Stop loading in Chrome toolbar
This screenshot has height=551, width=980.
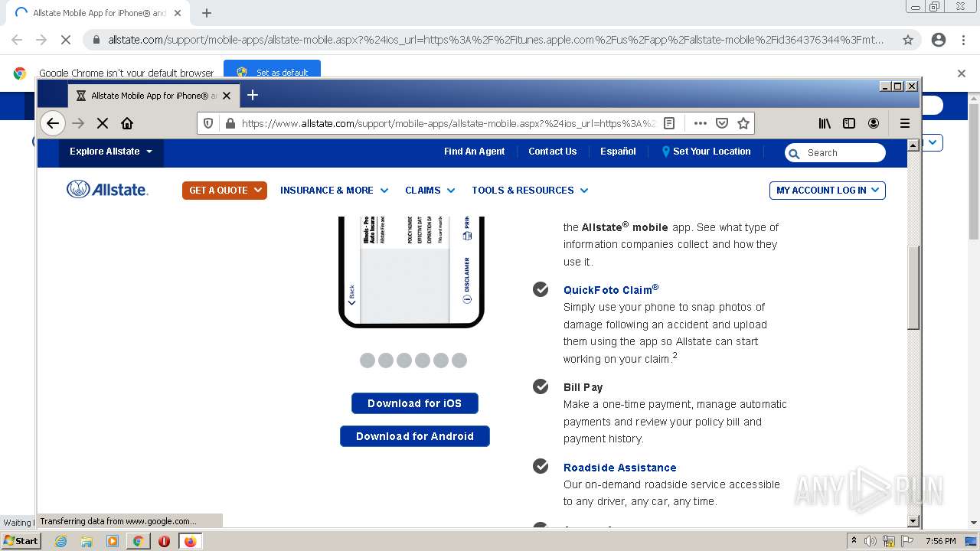[65, 40]
